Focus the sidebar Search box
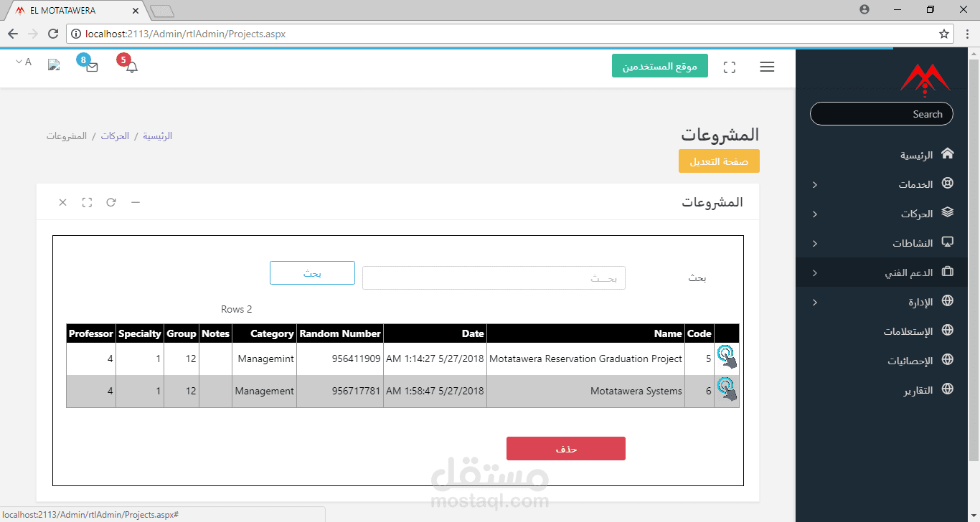The image size is (980, 522). click(882, 114)
